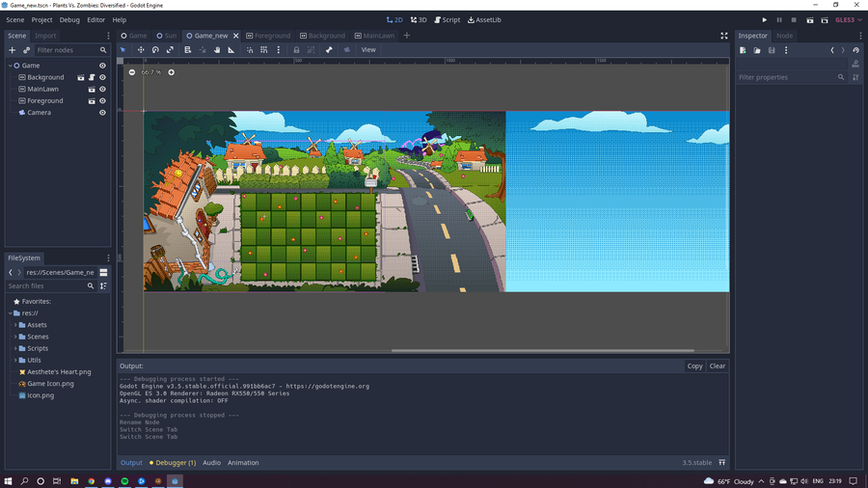Toggle visibility of Foreground node

102,100
